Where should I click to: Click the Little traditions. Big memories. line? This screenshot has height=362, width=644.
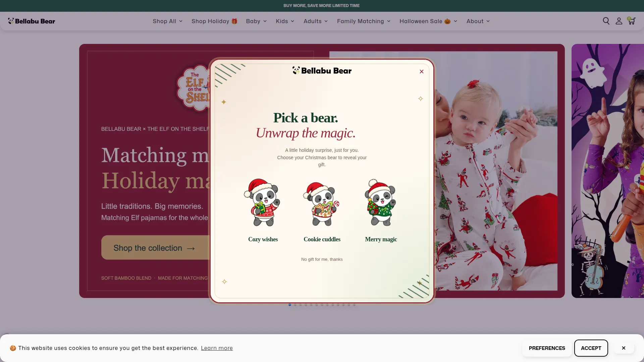[152, 206]
